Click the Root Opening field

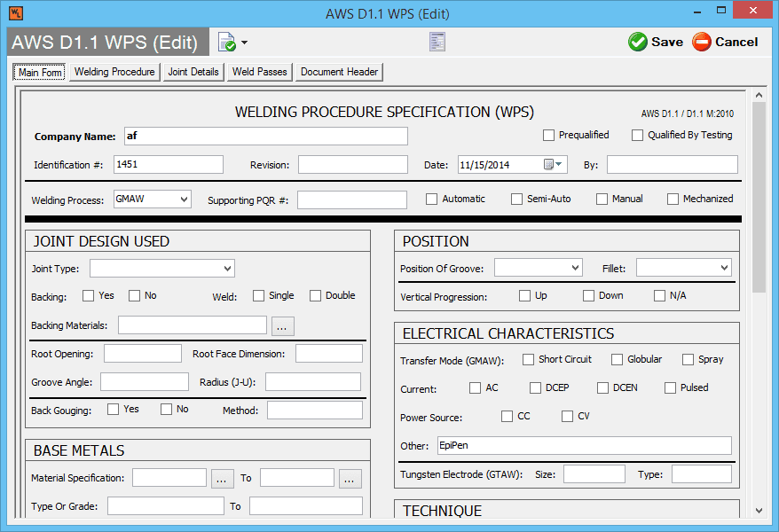click(x=143, y=354)
